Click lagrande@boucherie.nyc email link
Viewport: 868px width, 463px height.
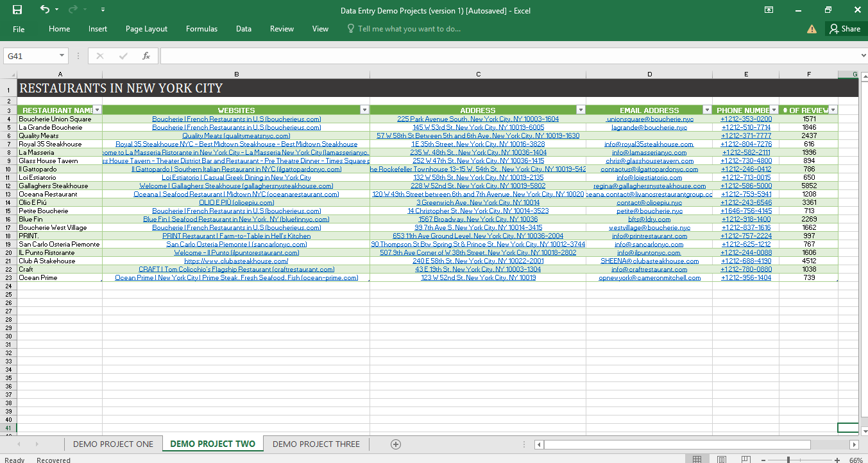[x=649, y=127]
